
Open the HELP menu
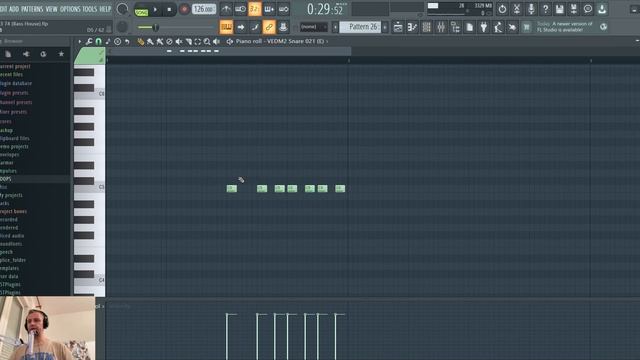point(105,9)
